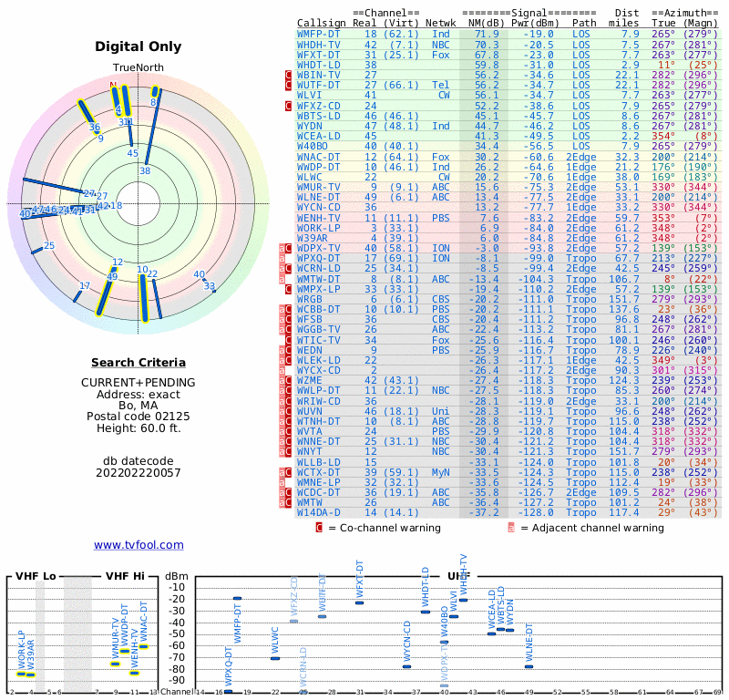Viewport: 729px width, 700px height.
Task: Click callsign WMFP-DT in the table
Action: pyautogui.click(x=318, y=34)
